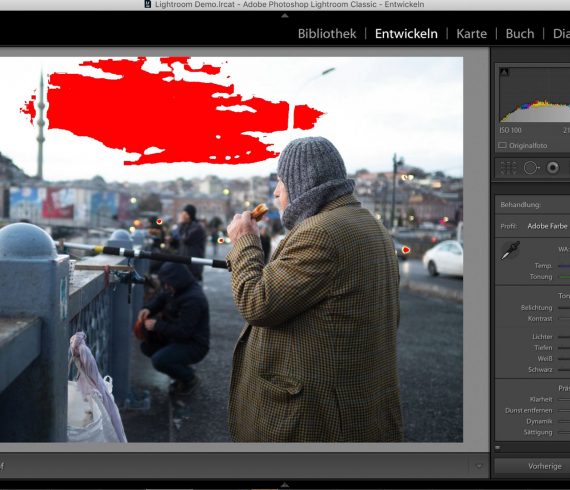Viewport: 570px width, 490px height.
Task: Open the toolbar options dropdown below the photo
Action: tap(479, 466)
